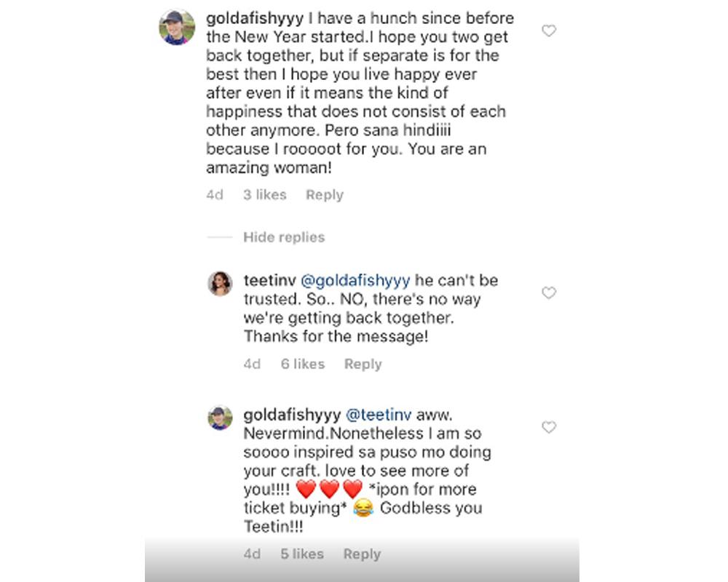Click the 4d timestamp under top comment

coord(215,195)
